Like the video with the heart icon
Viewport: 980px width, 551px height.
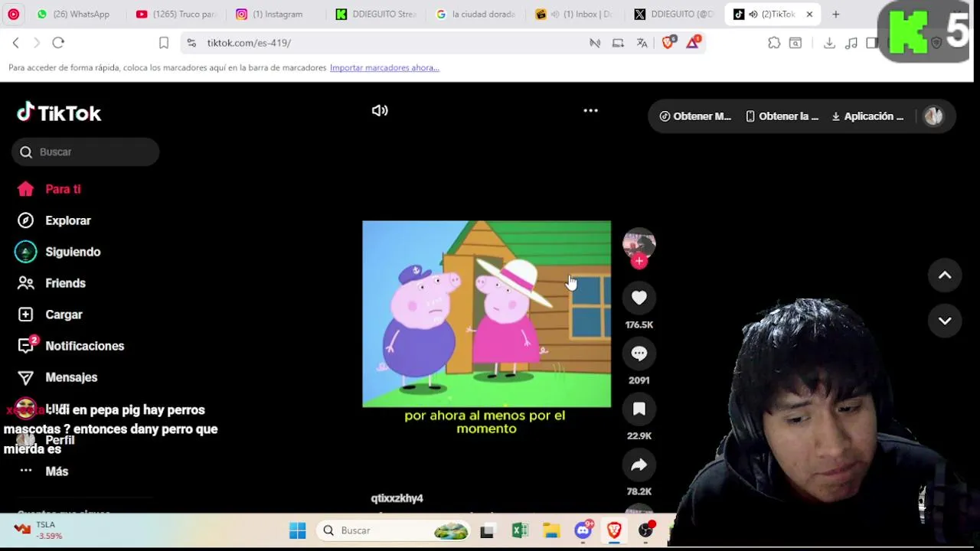(639, 298)
